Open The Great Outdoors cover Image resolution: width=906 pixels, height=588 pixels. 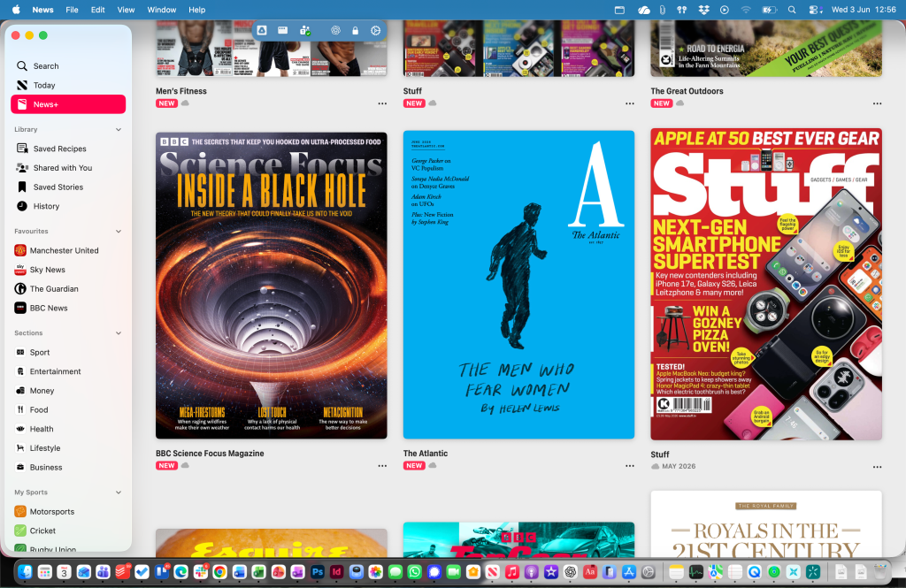(766, 49)
